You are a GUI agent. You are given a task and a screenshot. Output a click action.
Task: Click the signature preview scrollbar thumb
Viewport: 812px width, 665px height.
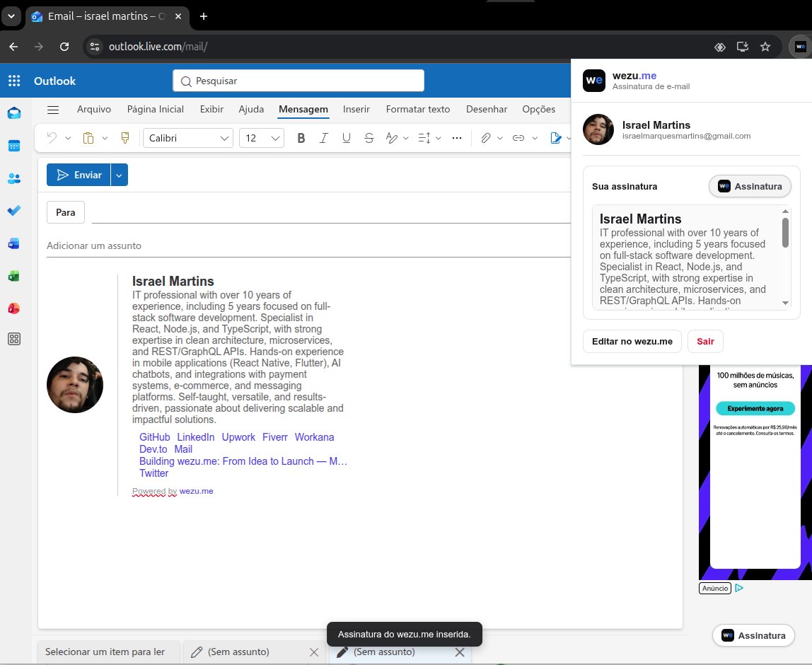coord(785,233)
